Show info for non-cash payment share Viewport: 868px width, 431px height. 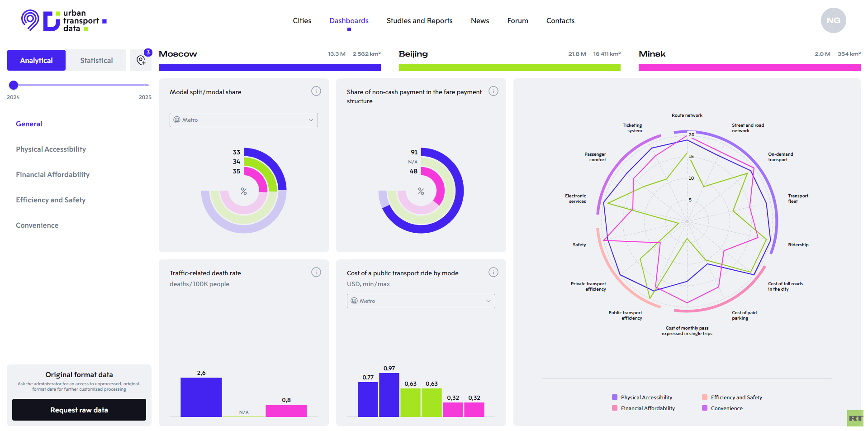coord(493,91)
